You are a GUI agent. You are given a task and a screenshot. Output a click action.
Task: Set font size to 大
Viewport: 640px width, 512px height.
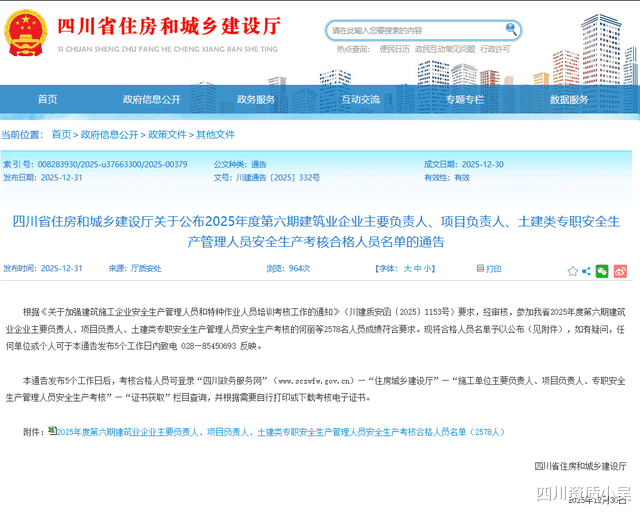[x=407, y=268]
